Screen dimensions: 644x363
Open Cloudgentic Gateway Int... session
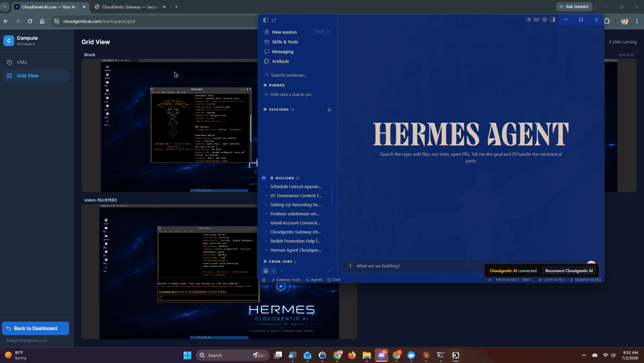[295, 232]
